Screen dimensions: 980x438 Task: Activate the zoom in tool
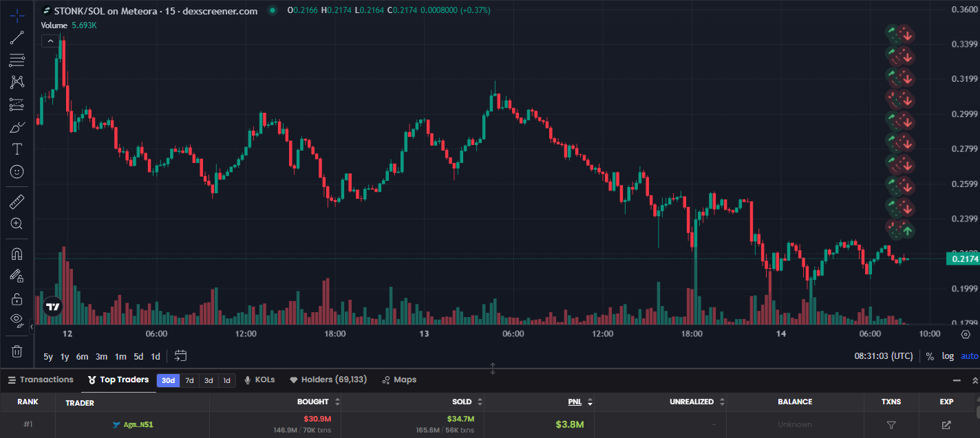click(17, 223)
